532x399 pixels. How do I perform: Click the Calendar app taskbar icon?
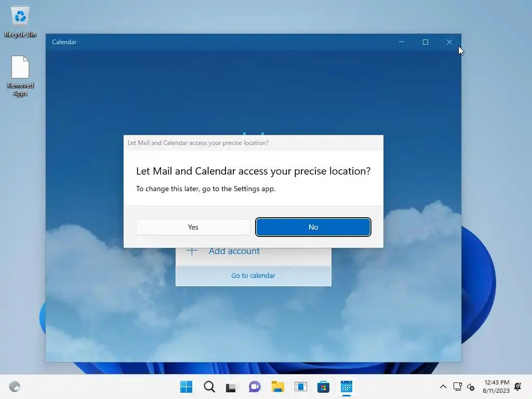[x=347, y=387]
